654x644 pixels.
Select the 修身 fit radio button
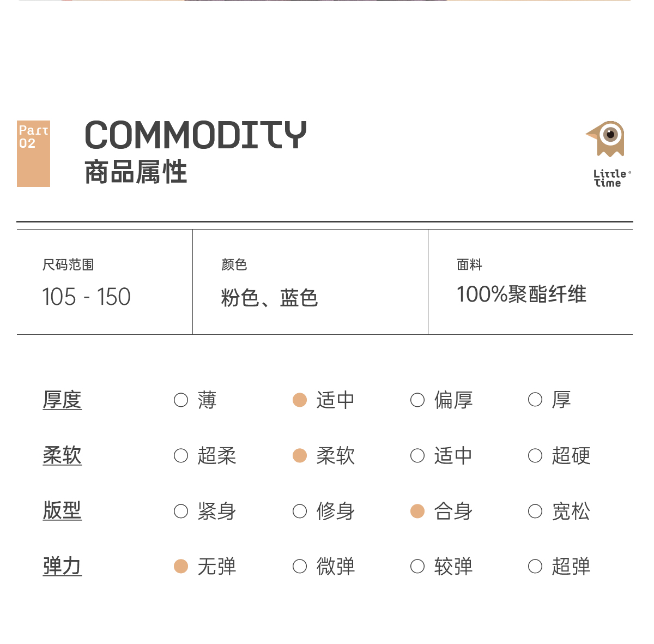click(x=300, y=511)
